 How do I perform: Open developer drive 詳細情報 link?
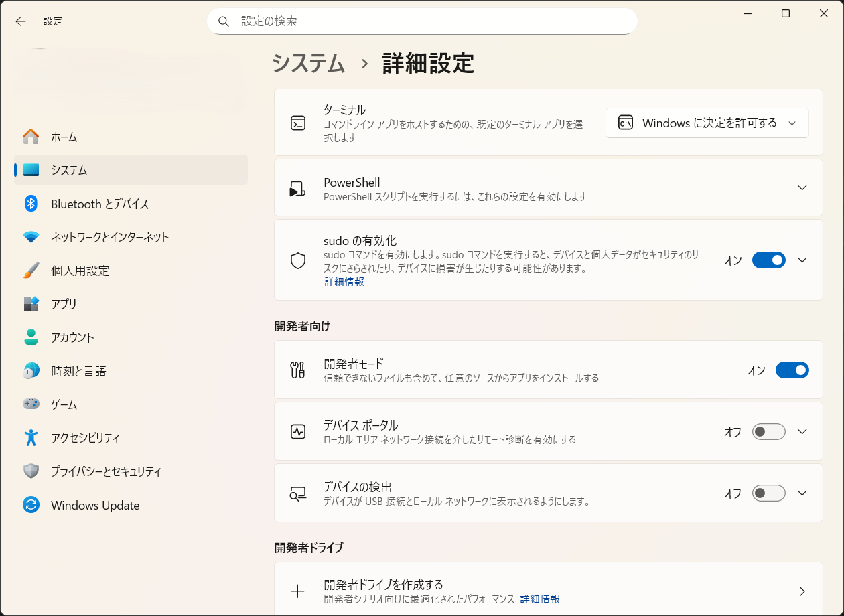click(x=540, y=599)
